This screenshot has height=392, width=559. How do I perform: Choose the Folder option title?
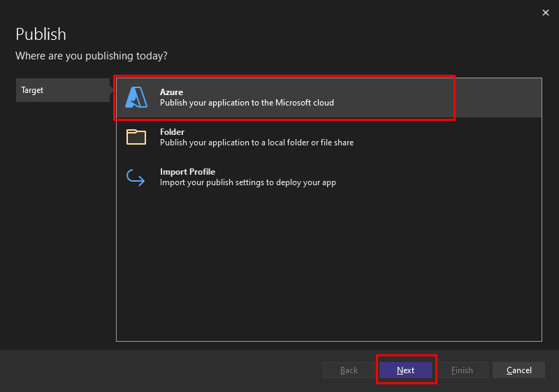(172, 132)
